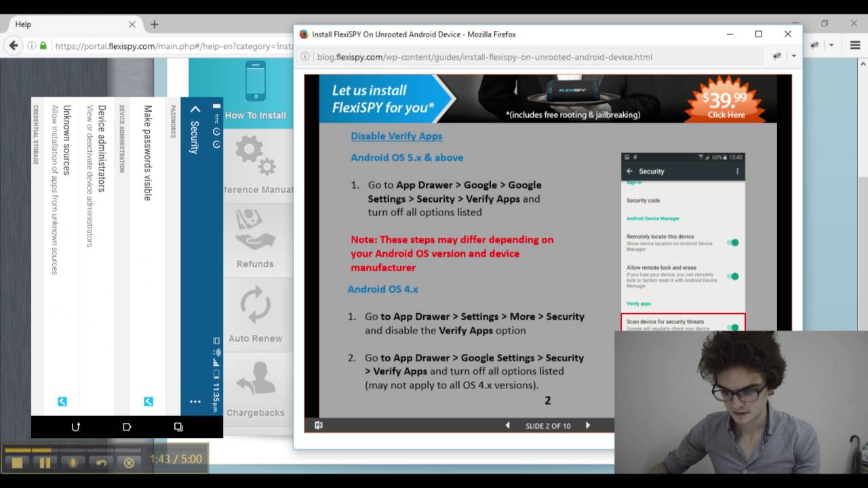Open a new tab with the plus button
This screenshot has height=488, width=868.
pyautogui.click(x=155, y=24)
